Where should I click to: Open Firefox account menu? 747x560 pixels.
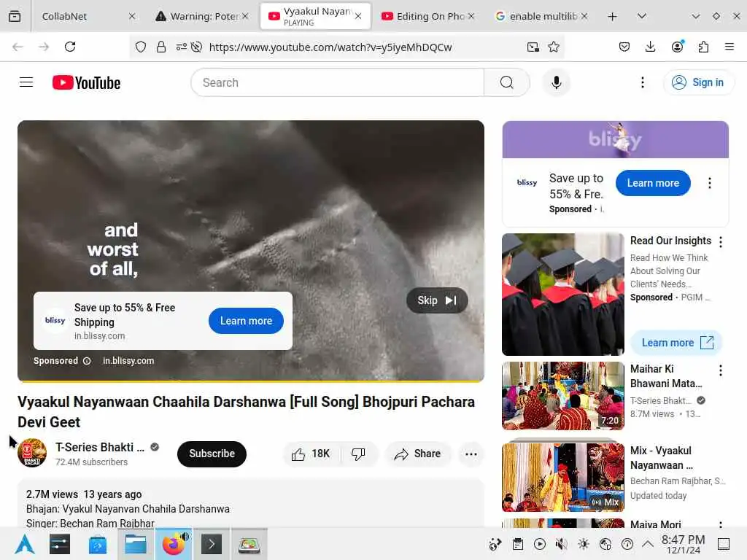pyautogui.click(x=677, y=47)
